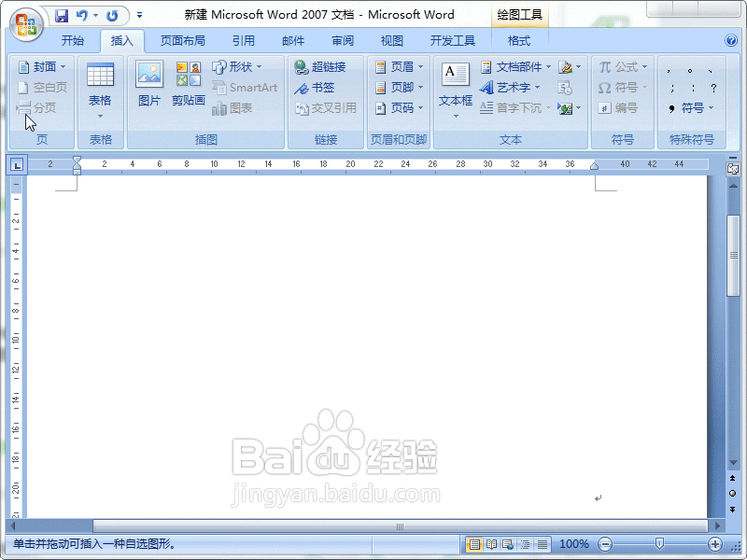This screenshot has height=560, width=747.
Task: Open Word Help question mark
Action: (731, 40)
